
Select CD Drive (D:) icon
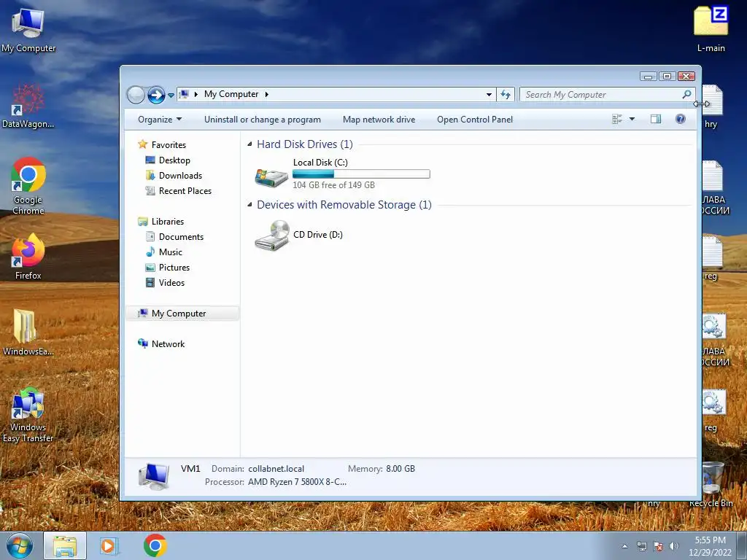coord(271,236)
